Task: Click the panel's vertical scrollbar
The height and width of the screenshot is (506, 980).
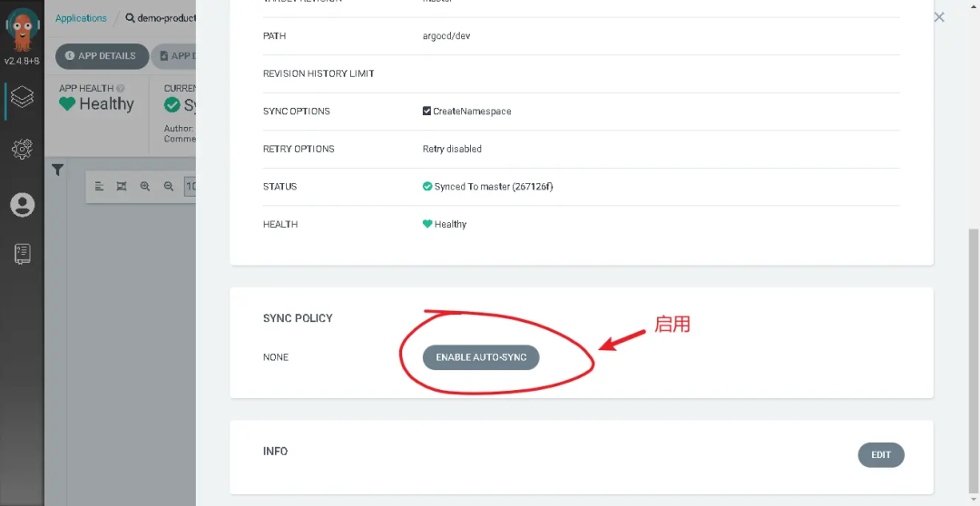Action: pos(974,359)
